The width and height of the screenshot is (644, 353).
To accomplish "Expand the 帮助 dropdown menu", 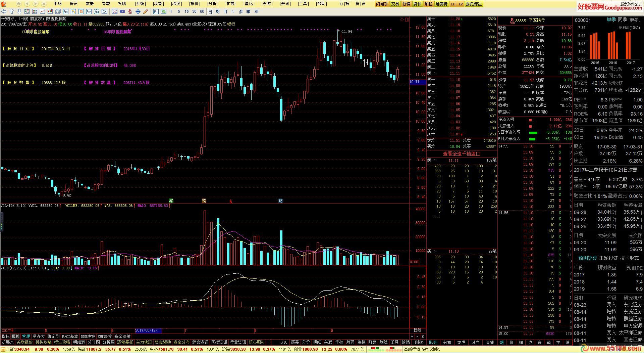I will [x=321, y=4].
